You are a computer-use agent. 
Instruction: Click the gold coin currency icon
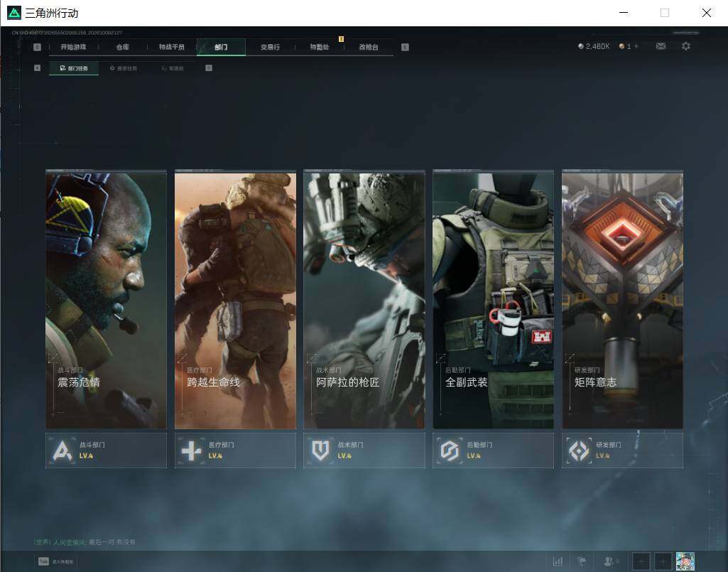[621, 46]
